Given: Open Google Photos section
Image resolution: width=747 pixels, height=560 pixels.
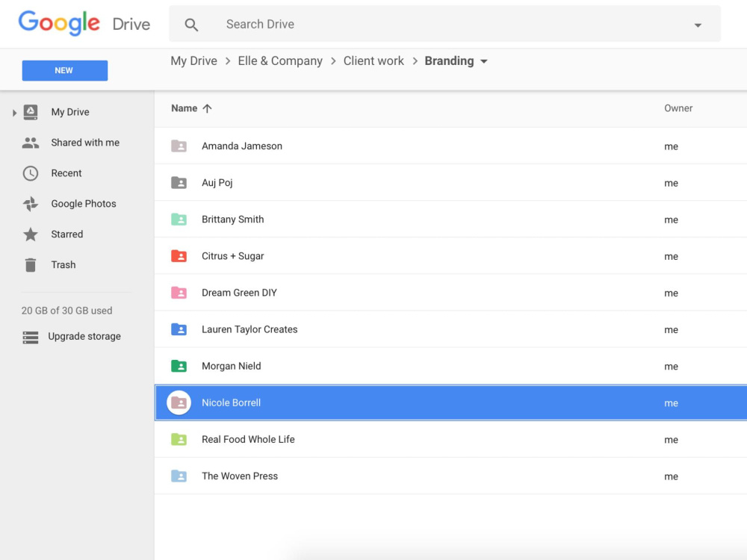Looking at the screenshot, I should pos(84,204).
